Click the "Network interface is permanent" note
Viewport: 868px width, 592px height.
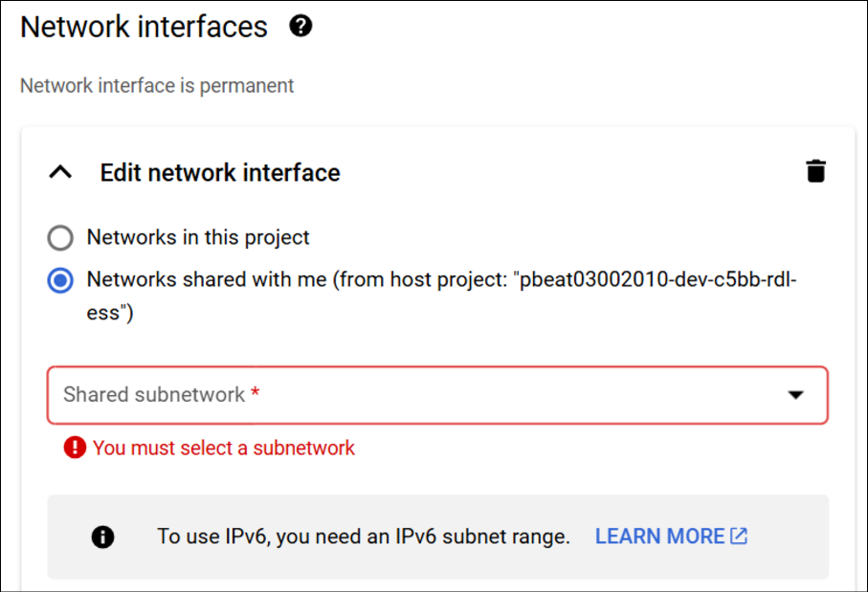click(157, 85)
